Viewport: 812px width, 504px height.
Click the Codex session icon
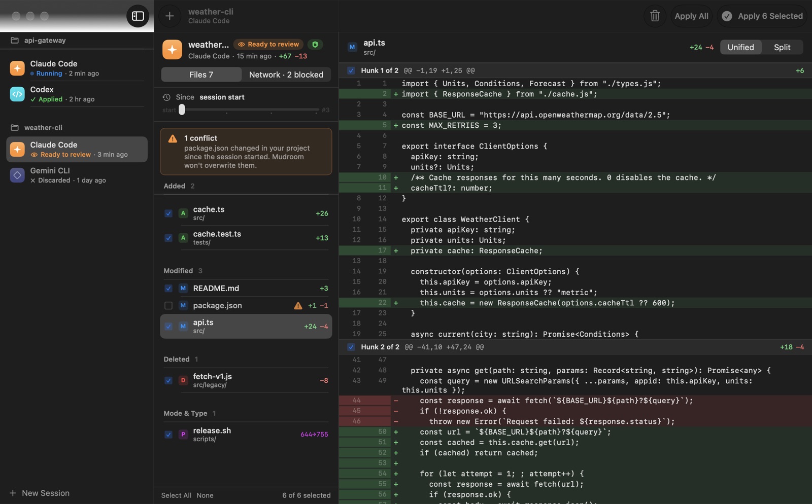click(17, 94)
